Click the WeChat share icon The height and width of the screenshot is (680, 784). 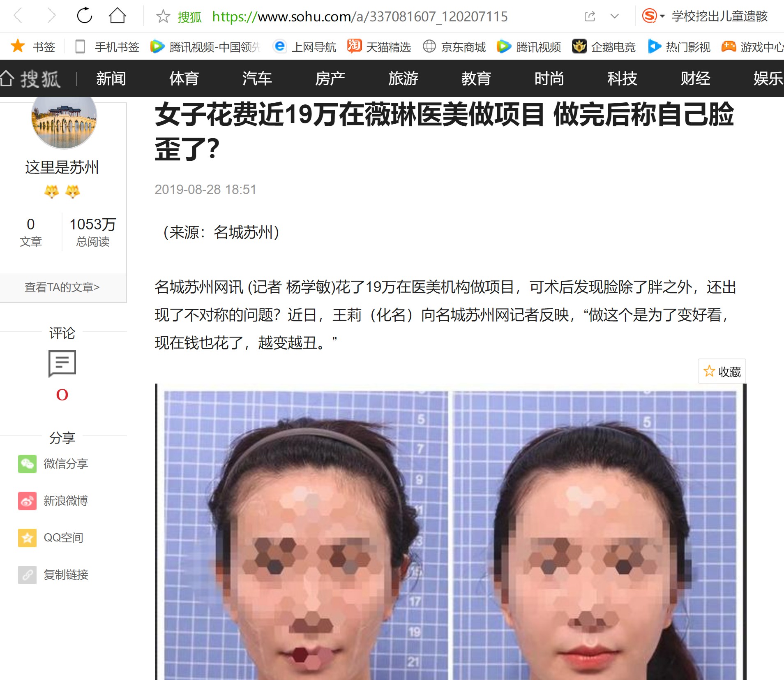(27, 464)
